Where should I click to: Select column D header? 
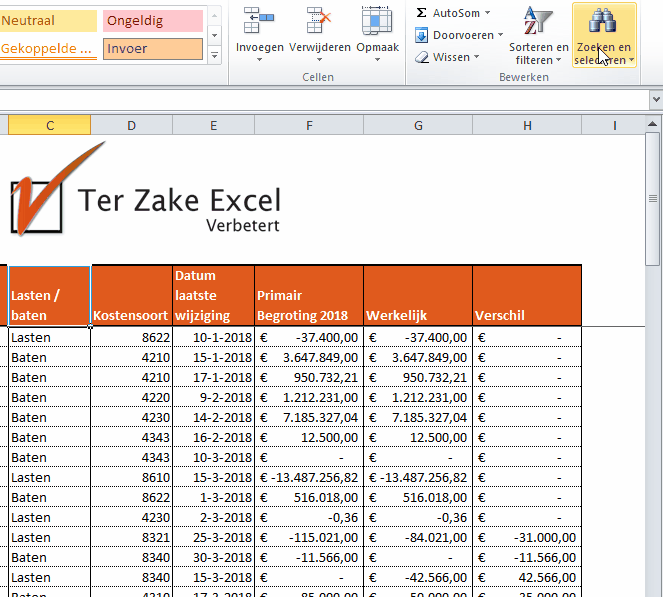132,126
